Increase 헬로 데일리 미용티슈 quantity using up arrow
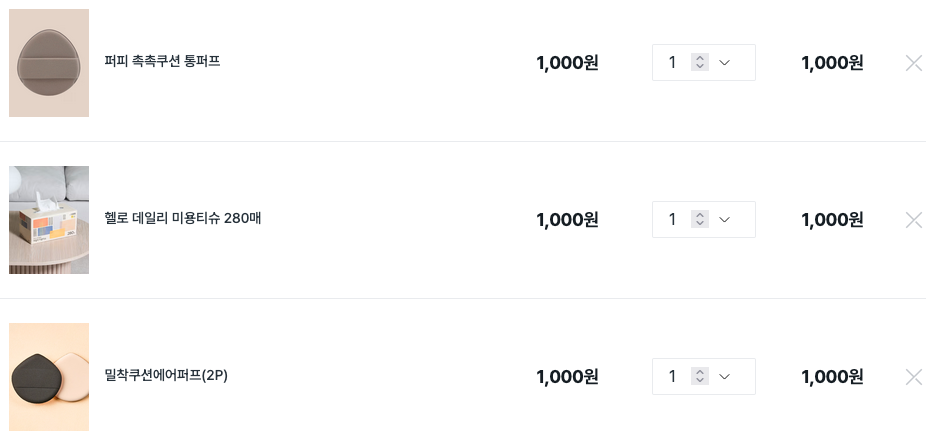 coord(700,215)
